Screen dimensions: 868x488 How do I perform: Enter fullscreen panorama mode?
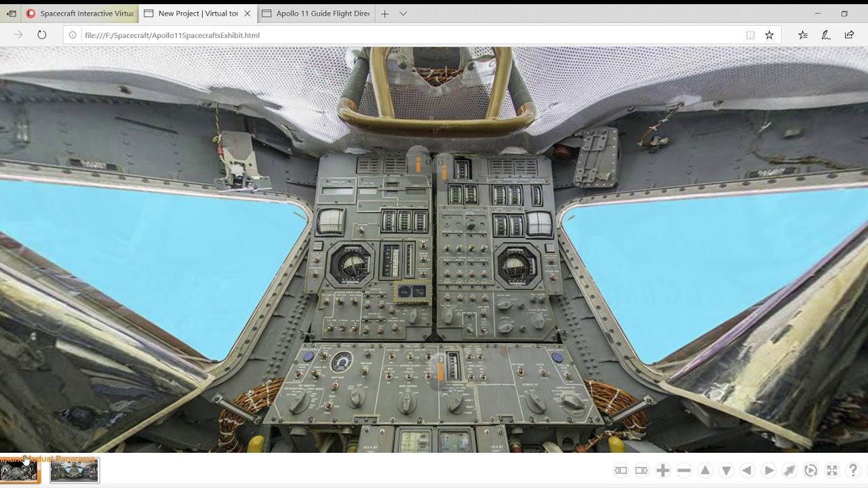pyautogui.click(x=832, y=470)
